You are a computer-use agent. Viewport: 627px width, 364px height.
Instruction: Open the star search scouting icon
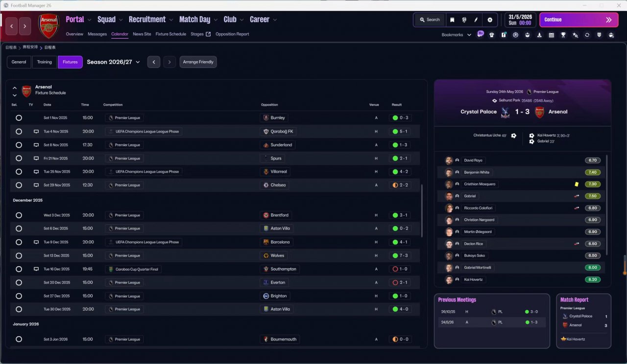[x=575, y=35]
